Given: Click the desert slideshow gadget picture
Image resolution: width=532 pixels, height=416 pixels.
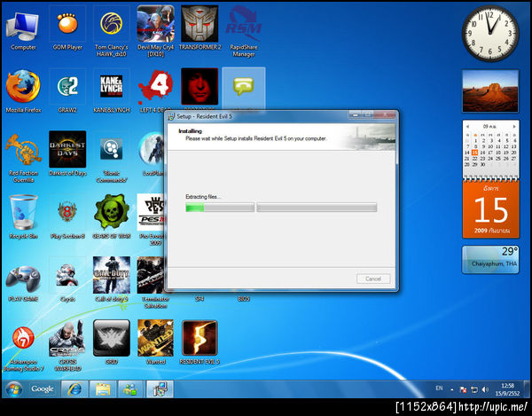Looking at the screenshot, I should (490, 90).
